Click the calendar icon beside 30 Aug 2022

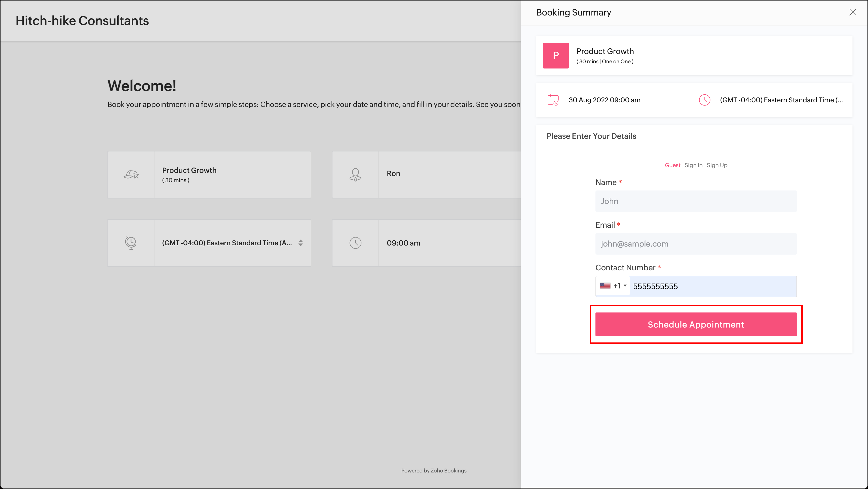[x=553, y=100]
